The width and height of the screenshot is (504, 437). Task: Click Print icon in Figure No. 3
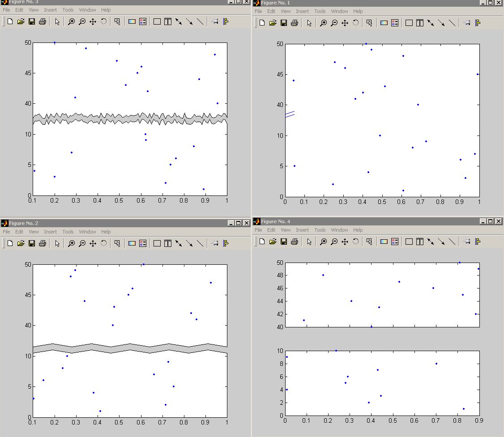coord(43,21)
